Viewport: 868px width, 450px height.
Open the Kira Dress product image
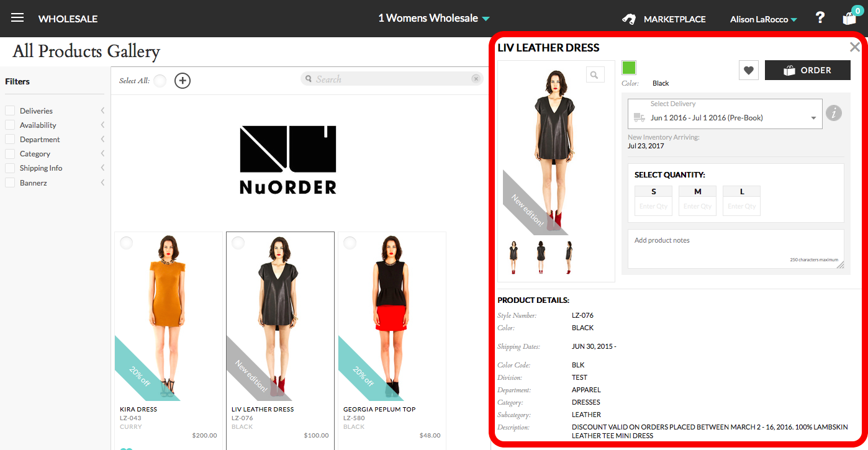tap(168, 317)
